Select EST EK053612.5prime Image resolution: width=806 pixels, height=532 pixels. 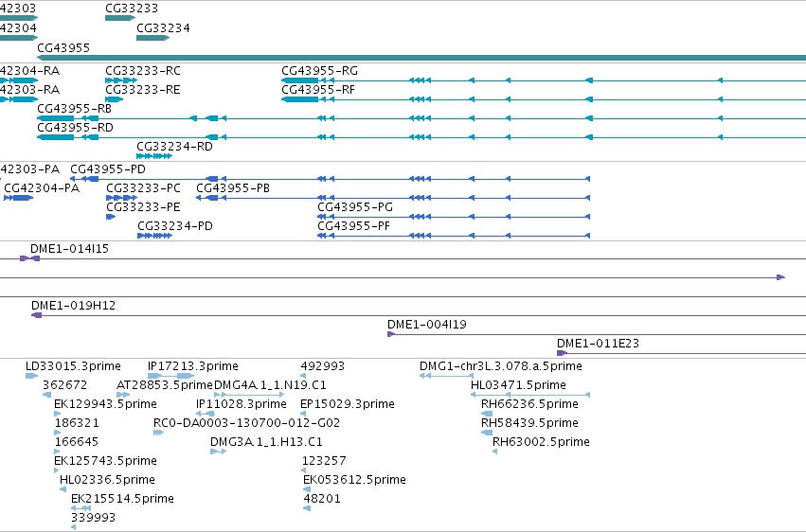pyautogui.click(x=307, y=490)
